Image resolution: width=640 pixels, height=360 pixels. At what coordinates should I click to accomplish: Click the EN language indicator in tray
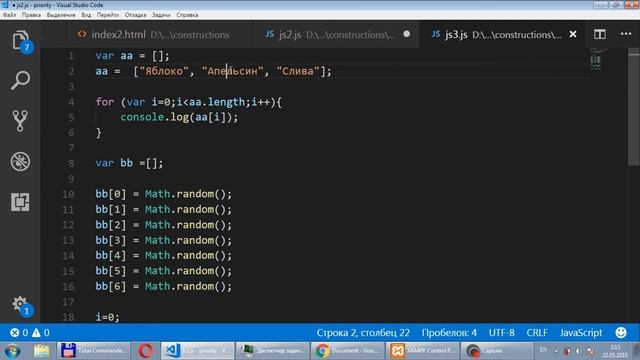[x=543, y=350]
